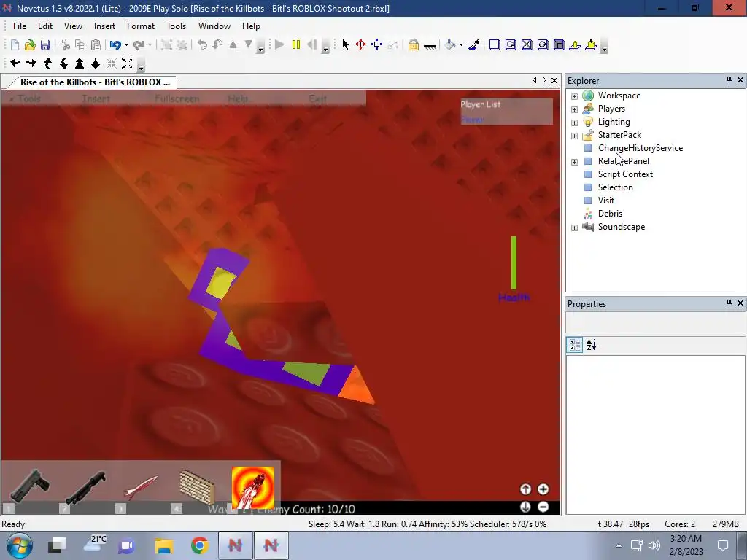The image size is (747, 560).
Task: Open the Paint bucket material dropdown arrow
Action: 461,45
